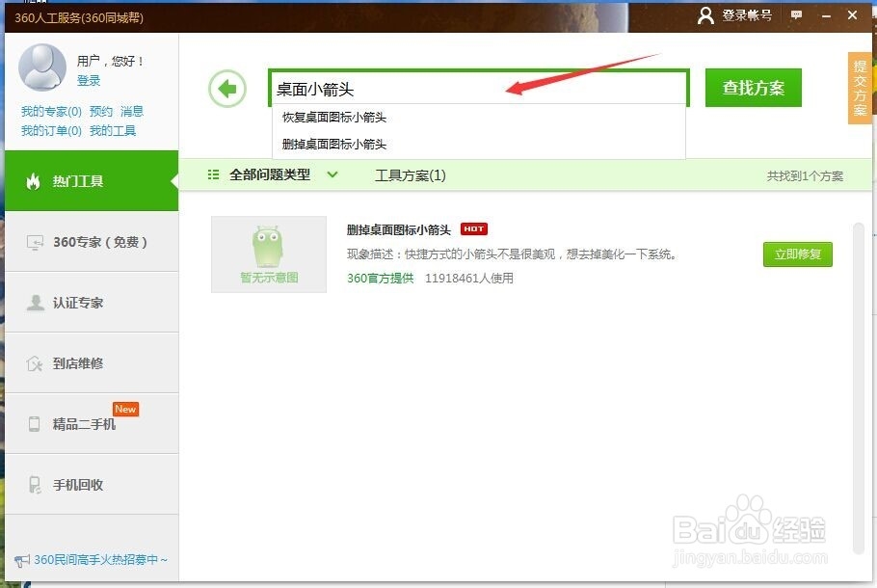Open the 热门工具 sidebar tab

(x=92, y=180)
